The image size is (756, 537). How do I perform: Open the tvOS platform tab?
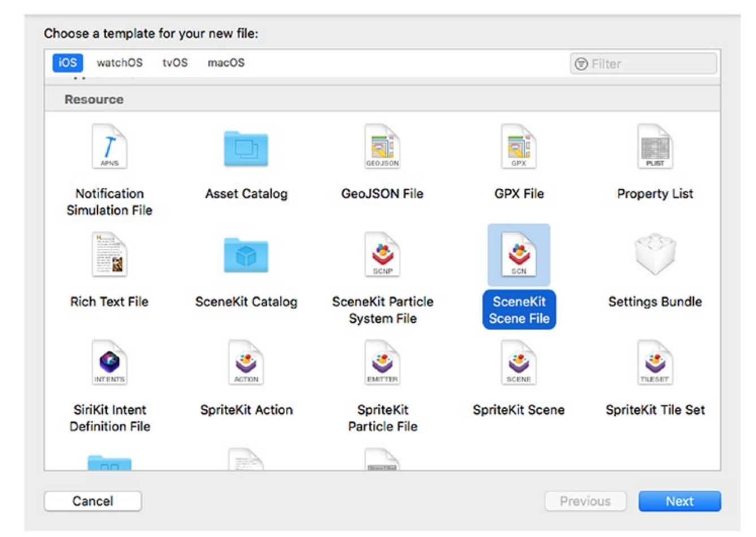click(175, 63)
